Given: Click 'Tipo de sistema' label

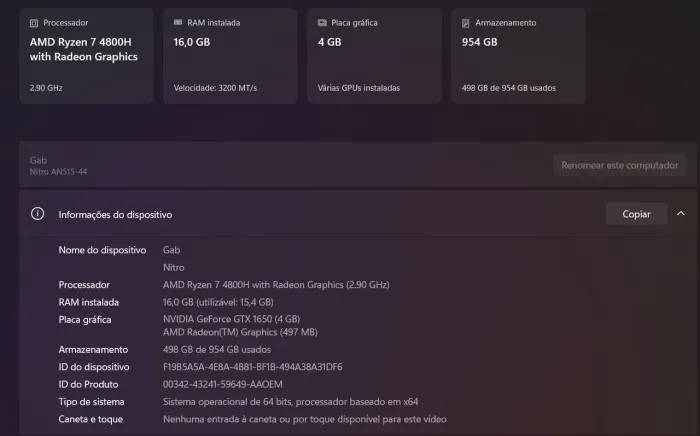Looking at the screenshot, I should 92,402.
